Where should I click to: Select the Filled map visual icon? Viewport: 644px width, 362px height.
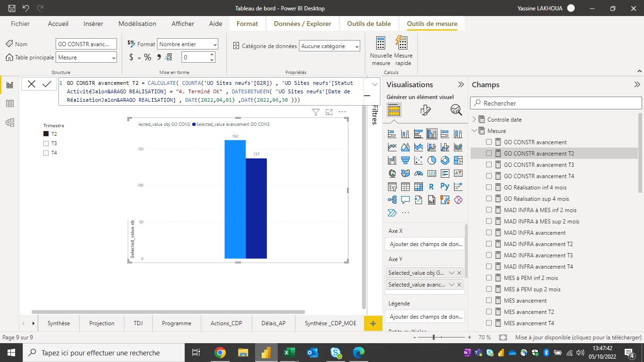405,173
